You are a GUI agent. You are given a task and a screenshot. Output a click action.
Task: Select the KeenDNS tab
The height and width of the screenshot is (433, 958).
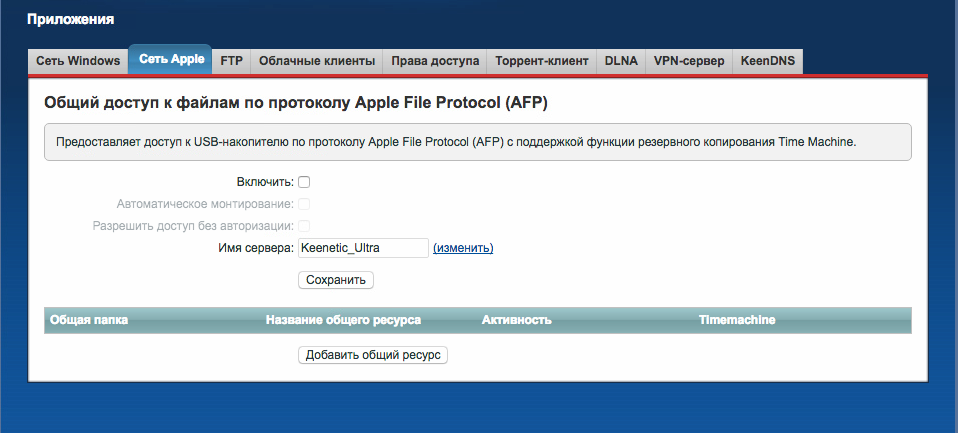point(768,61)
